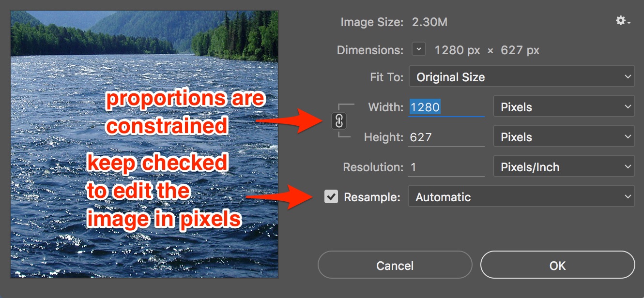Viewport: 644px width, 298px height.
Task: Click the Width input field
Action: click(446, 107)
